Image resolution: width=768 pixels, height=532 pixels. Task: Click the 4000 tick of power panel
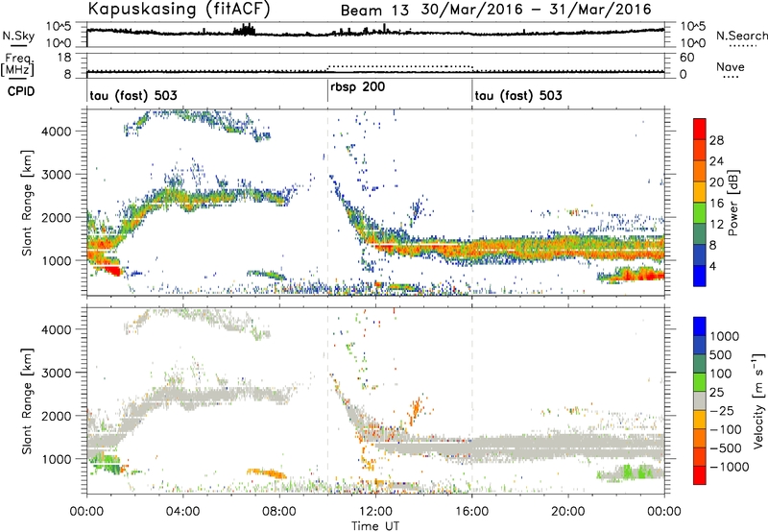[56, 132]
